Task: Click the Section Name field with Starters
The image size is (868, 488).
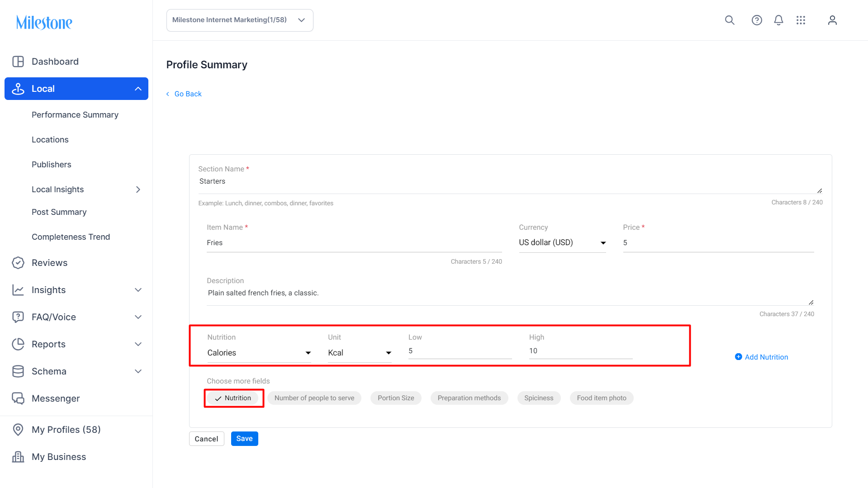Action: coord(510,185)
